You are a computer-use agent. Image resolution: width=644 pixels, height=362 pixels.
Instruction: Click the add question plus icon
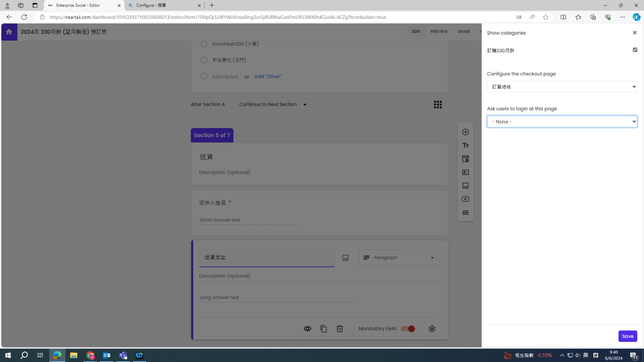tap(465, 132)
